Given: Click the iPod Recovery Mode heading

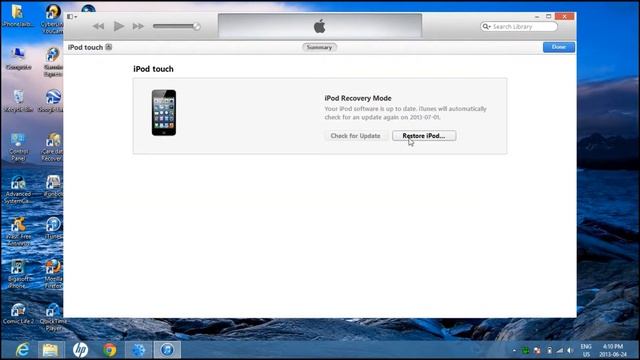Looking at the screenshot, I should pos(358,98).
